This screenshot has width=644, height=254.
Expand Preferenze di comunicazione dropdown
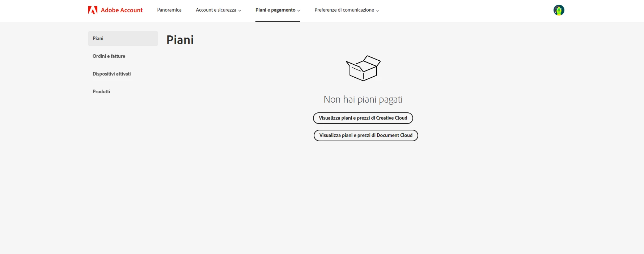point(347,10)
